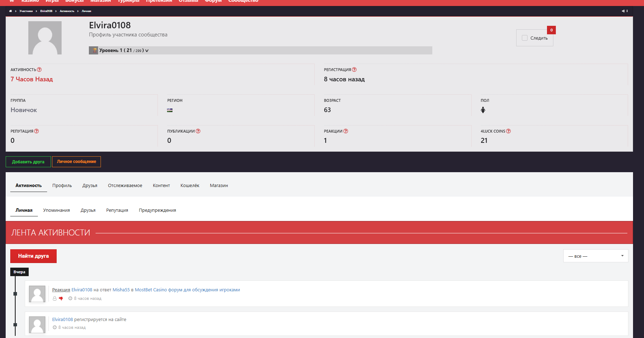
Task: Click the home icon in the breadcrumb
Action: 10,11
